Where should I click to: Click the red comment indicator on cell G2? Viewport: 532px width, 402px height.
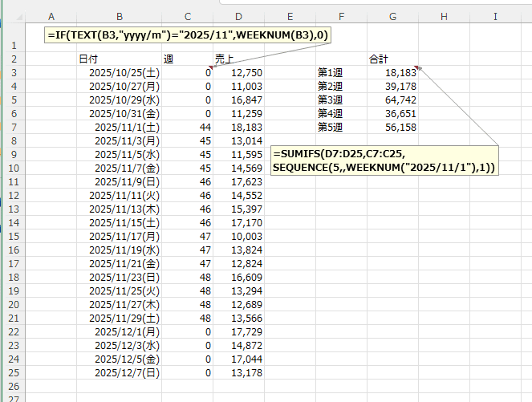point(416,67)
